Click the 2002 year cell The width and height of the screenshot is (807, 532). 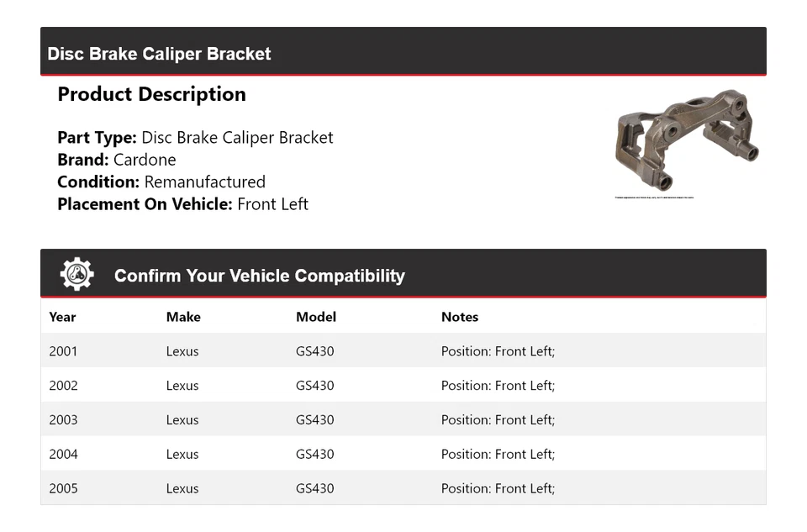[63, 386]
